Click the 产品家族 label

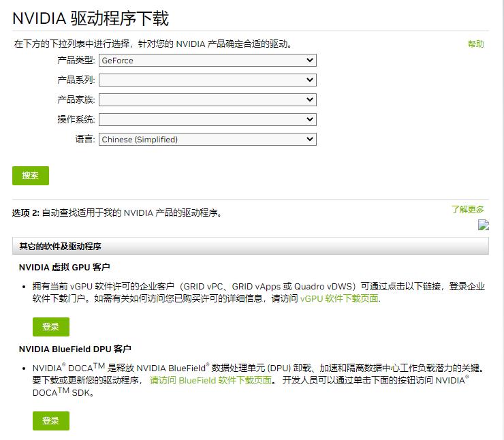[x=76, y=99]
